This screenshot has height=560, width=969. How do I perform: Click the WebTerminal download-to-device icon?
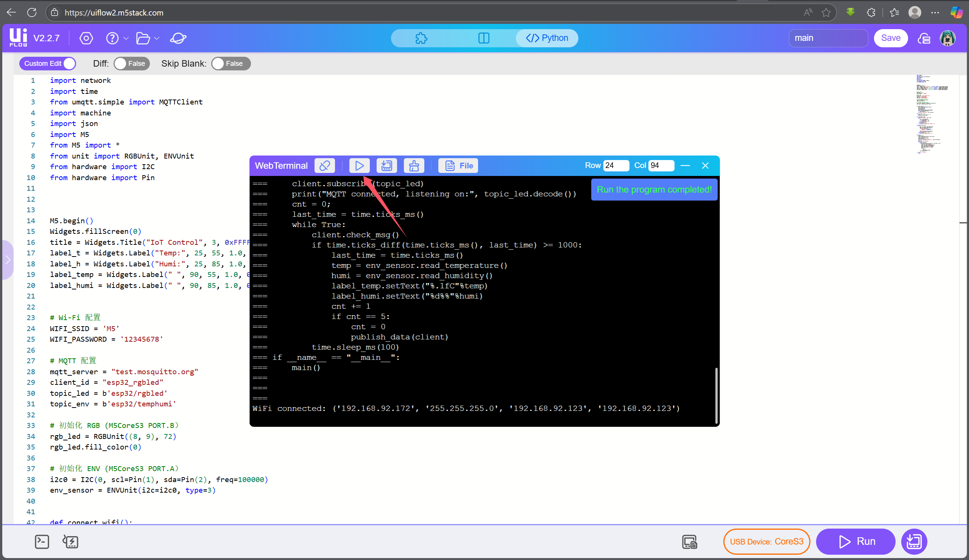pos(386,166)
